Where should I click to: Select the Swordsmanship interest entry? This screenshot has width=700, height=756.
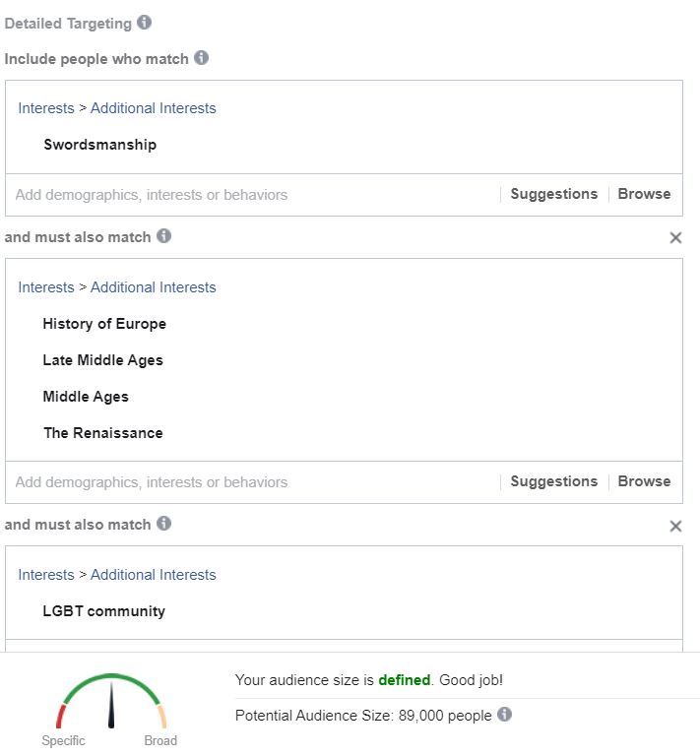click(100, 145)
